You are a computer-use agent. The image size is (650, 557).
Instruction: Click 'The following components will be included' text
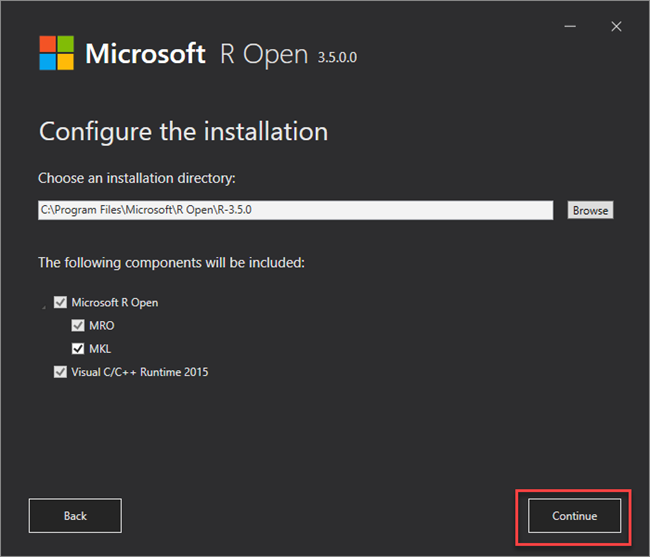[x=171, y=263]
